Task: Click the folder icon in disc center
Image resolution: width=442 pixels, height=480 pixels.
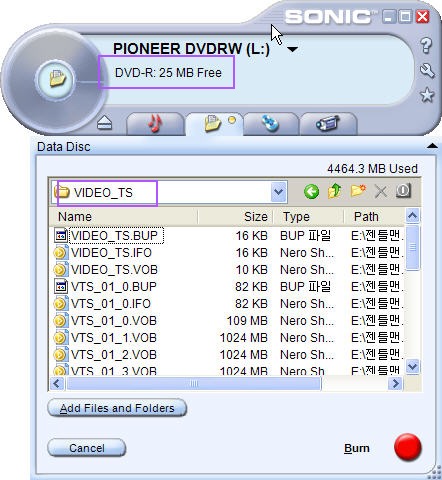Action: coord(57,79)
